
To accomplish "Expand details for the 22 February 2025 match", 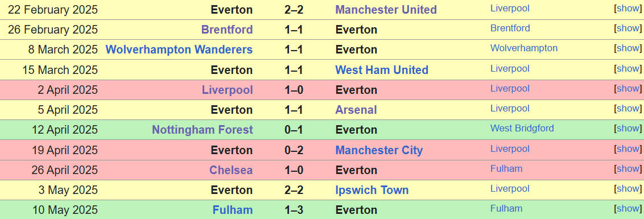I will click(x=628, y=8).
